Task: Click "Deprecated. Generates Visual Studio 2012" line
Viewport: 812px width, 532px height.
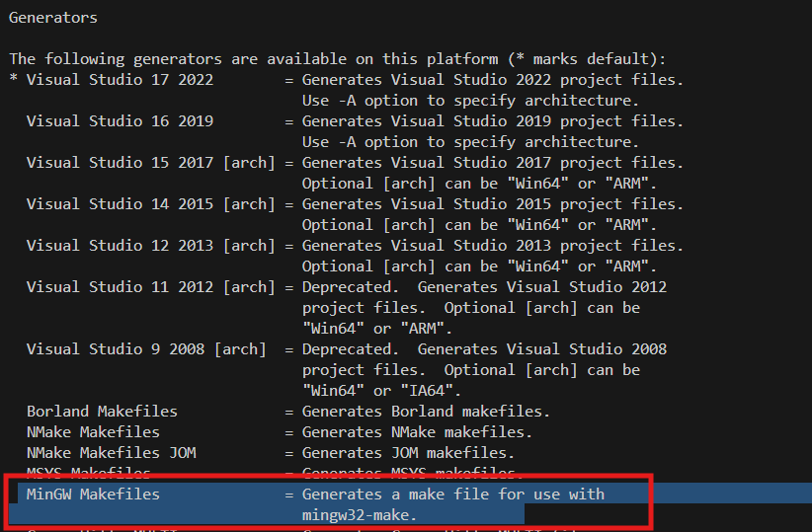Action: pyautogui.click(x=484, y=286)
